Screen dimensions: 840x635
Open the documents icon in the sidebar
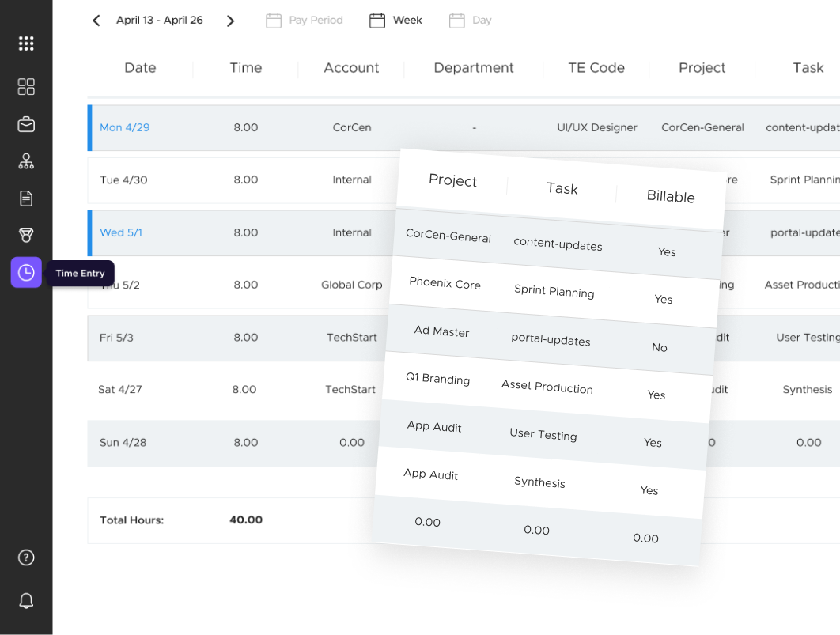tap(26, 198)
